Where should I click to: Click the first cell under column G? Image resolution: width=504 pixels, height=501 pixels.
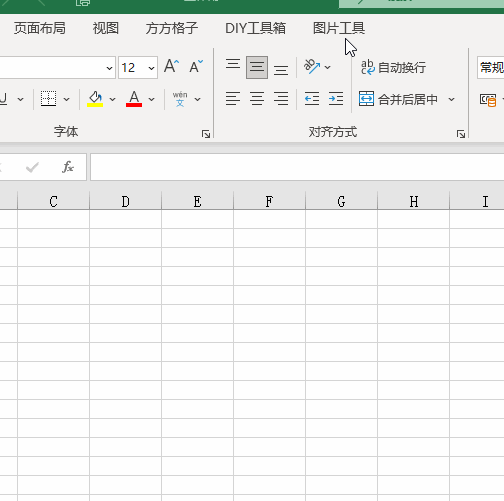341,219
